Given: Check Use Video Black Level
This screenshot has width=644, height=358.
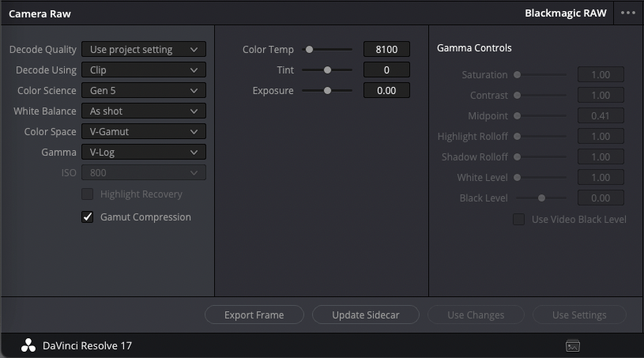Looking at the screenshot, I should click(518, 219).
